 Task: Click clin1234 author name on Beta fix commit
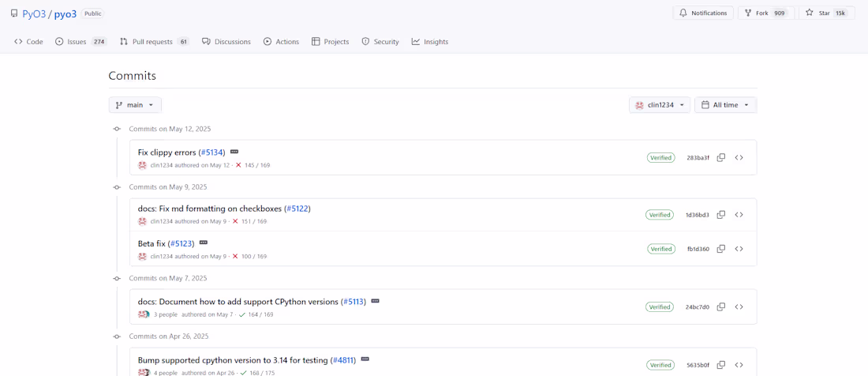click(162, 257)
